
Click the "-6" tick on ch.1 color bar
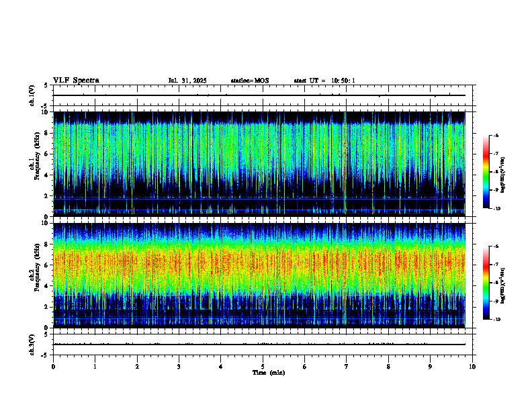496,136
